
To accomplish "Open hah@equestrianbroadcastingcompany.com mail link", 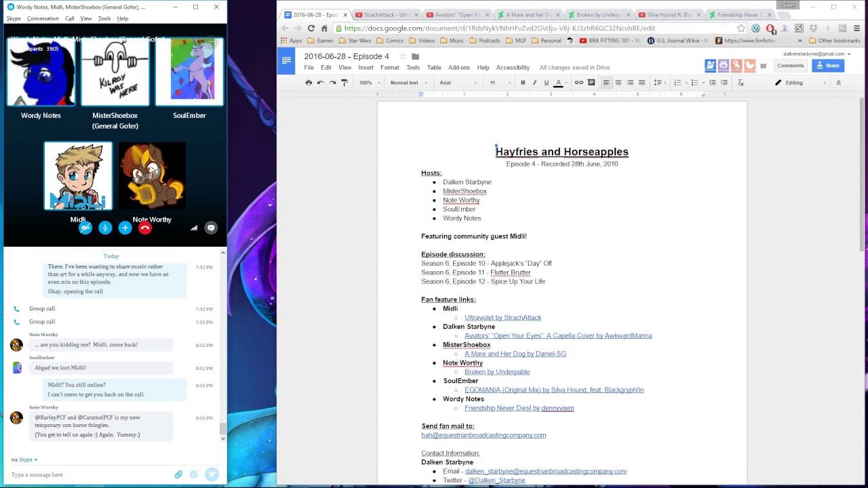I will tap(484, 435).
